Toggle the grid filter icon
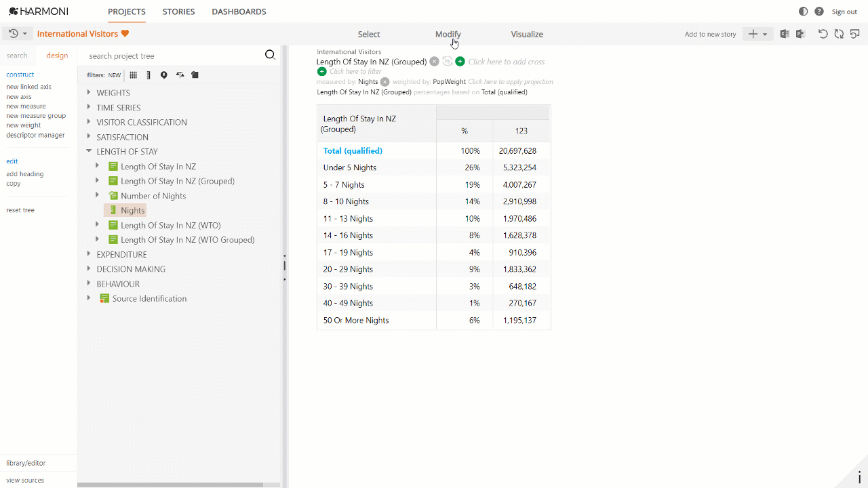The height and width of the screenshot is (488, 868). coord(134,75)
